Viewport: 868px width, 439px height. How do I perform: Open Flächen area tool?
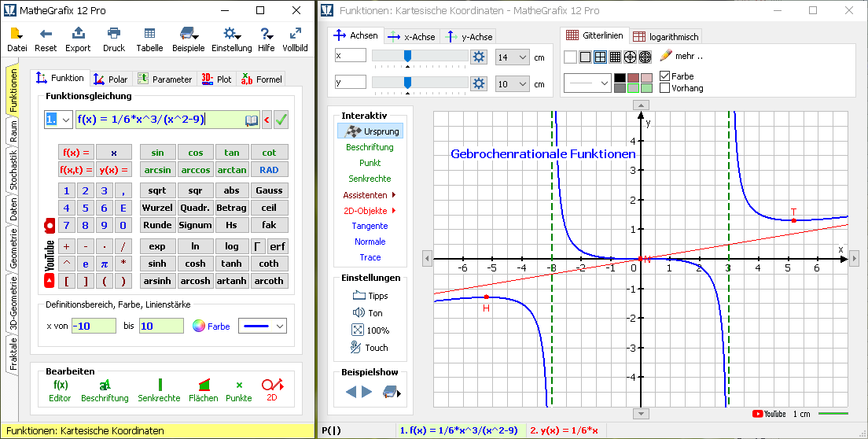point(203,391)
